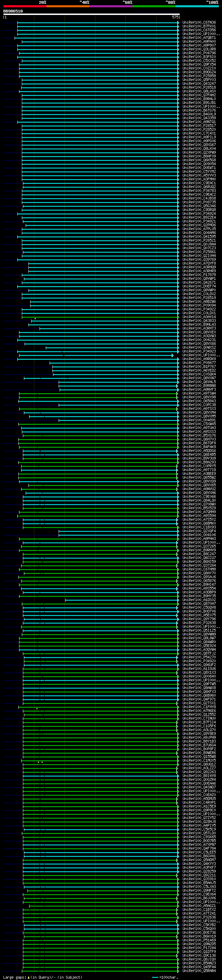Click the UniRef100_P04796 label
Image resolution: width=222 pixels, height=980 pixels.
click(x=199, y=53)
